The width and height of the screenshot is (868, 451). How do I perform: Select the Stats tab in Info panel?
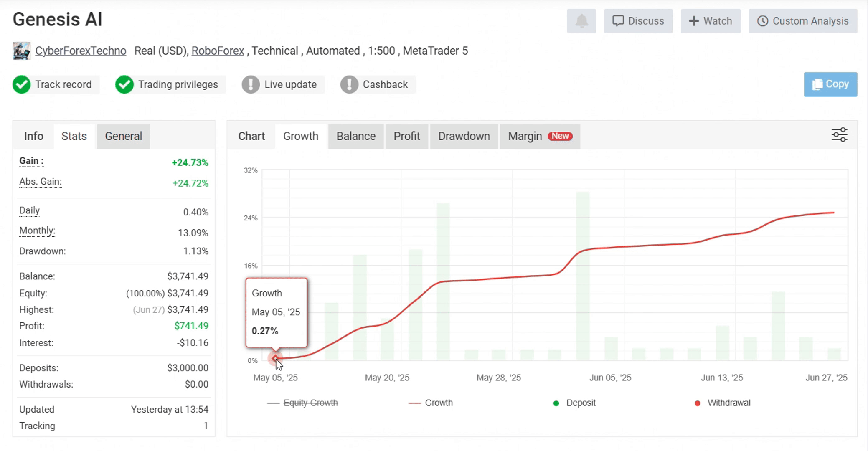click(74, 136)
